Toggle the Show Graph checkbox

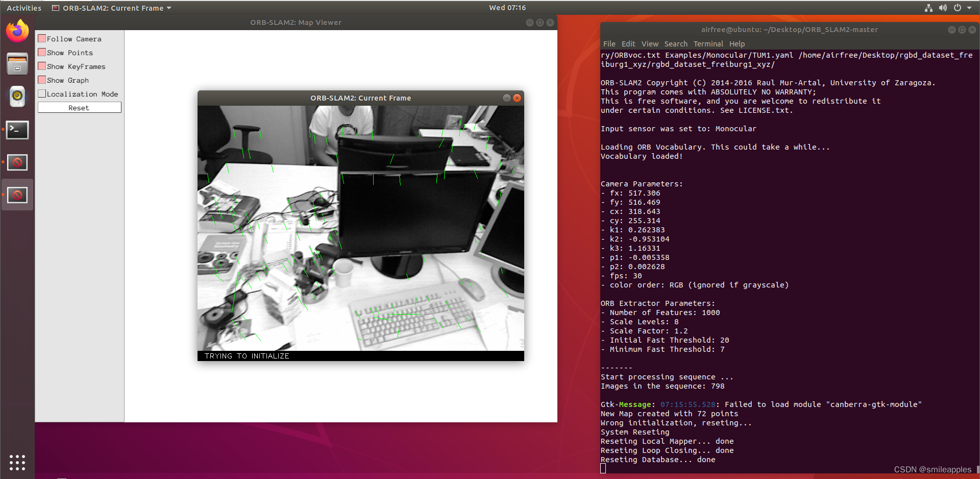coord(42,80)
